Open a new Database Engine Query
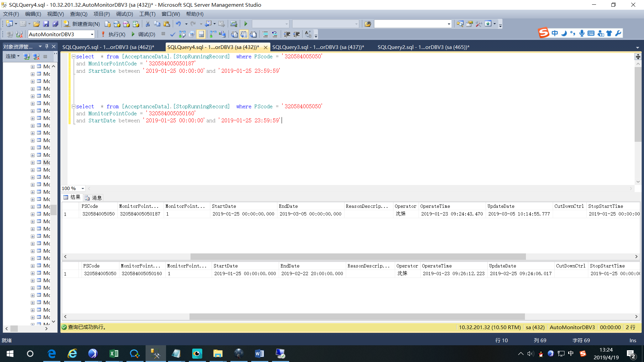 click(107, 24)
